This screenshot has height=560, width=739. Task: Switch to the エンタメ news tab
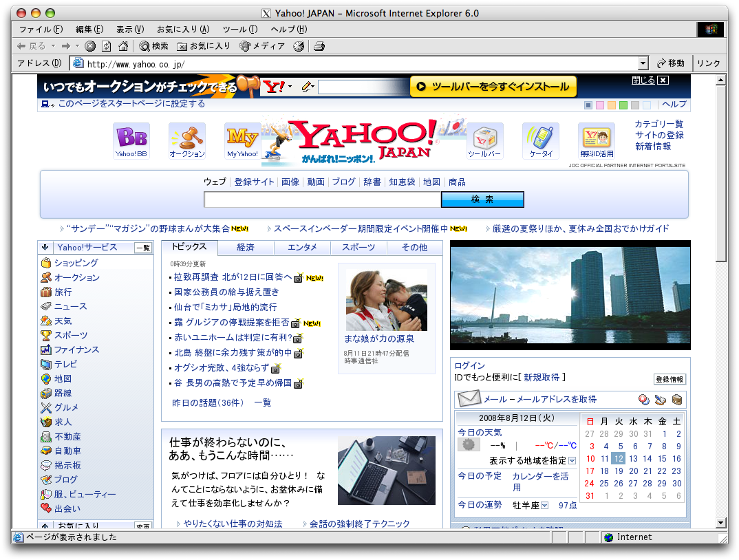click(302, 248)
